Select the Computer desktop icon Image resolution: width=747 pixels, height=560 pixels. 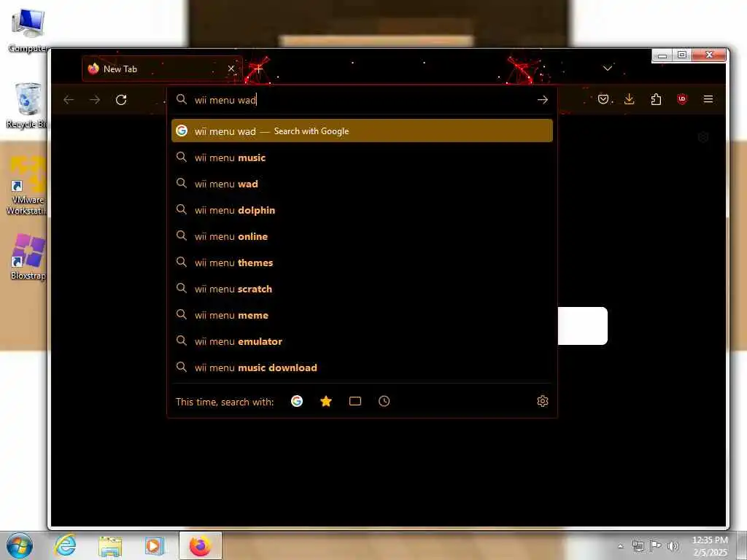pos(28,31)
